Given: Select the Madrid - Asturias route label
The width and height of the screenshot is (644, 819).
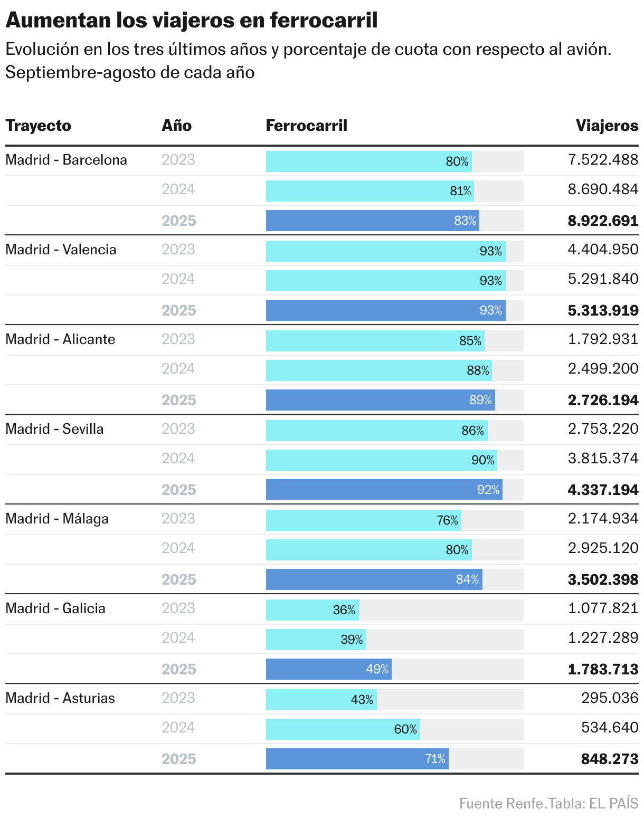Looking at the screenshot, I should pos(60,698).
